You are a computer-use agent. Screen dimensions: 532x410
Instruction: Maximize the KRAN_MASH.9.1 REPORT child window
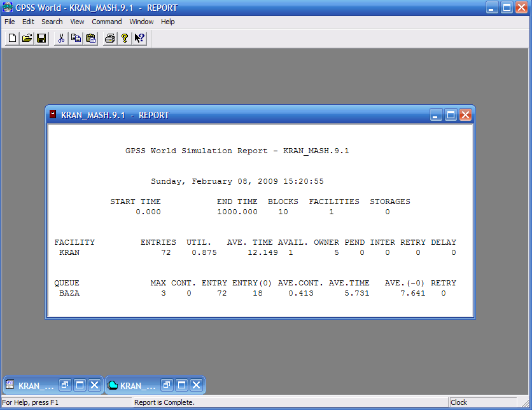pos(451,115)
